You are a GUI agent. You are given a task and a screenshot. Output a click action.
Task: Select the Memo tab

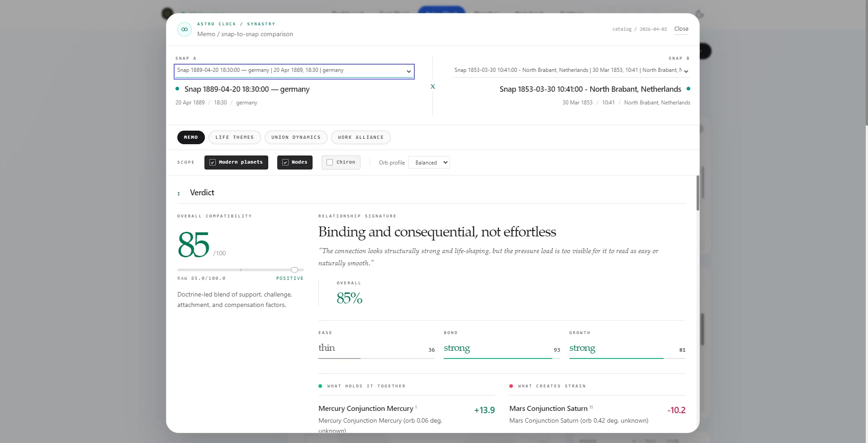(x=191, y=137)
